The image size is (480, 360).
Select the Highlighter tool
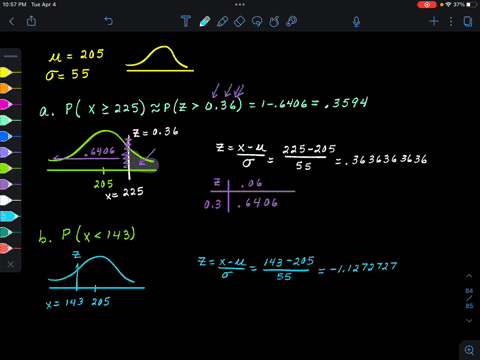pyautogui.click(x=222, y=22)
